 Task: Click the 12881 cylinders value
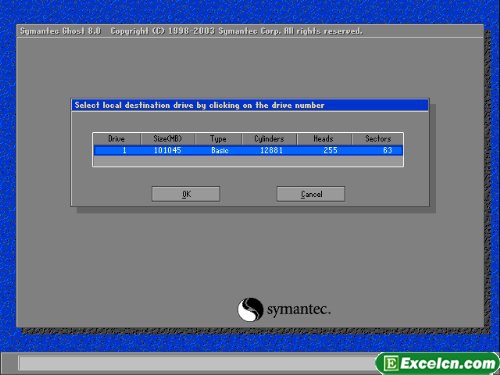[x=271, y=150]
